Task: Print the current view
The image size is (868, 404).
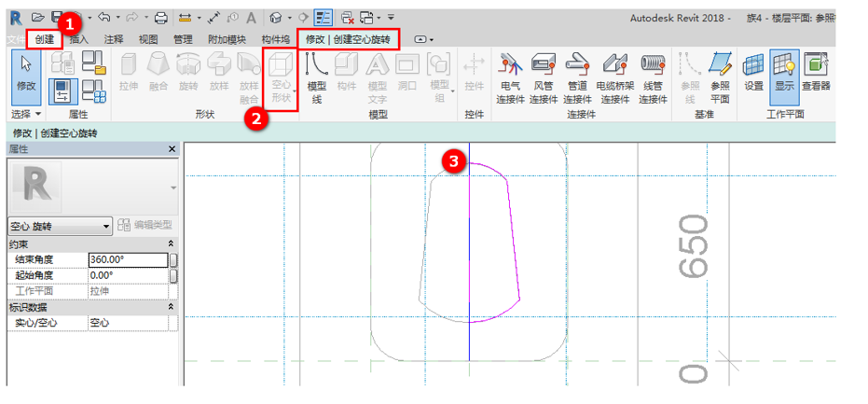Action: (160, 18)
